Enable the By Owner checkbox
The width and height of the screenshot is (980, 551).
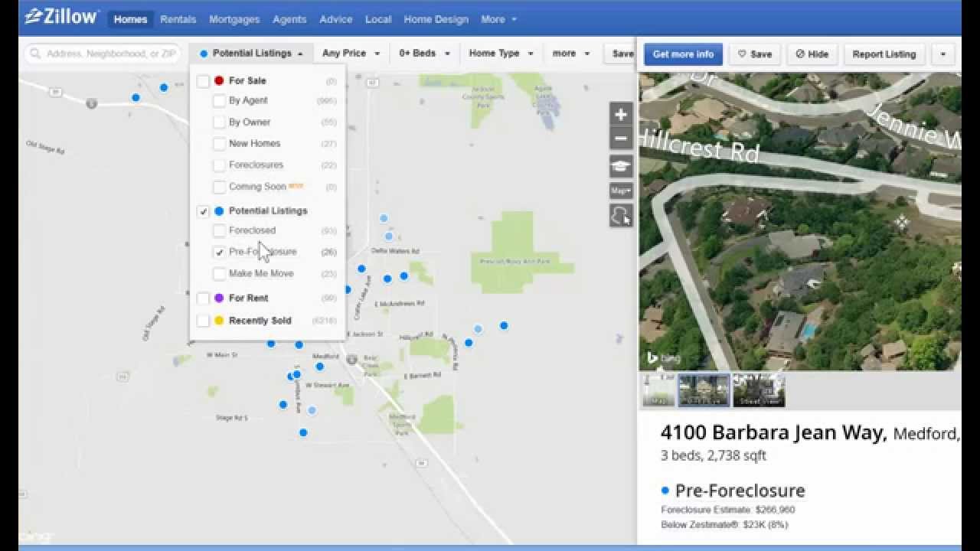219,122
